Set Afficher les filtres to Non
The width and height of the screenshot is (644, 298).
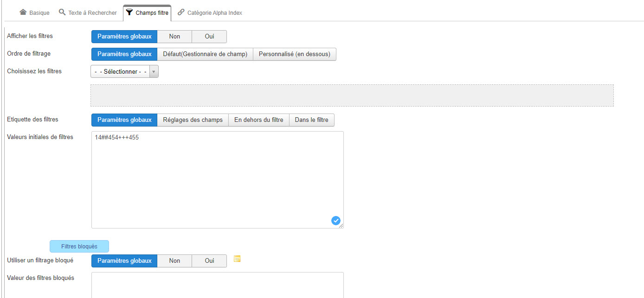pyautogui.click(x=174, y=37)
